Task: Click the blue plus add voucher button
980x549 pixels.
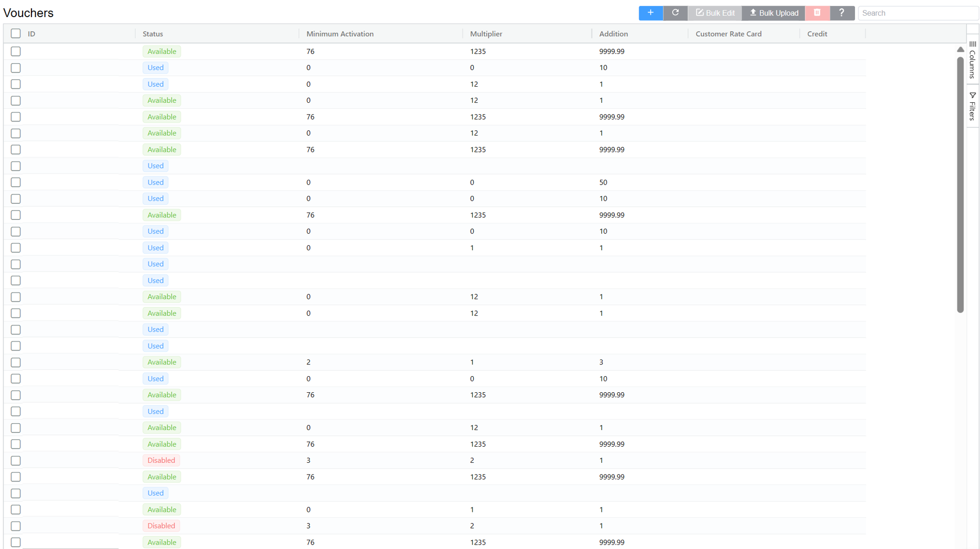Action: [650, 13]
